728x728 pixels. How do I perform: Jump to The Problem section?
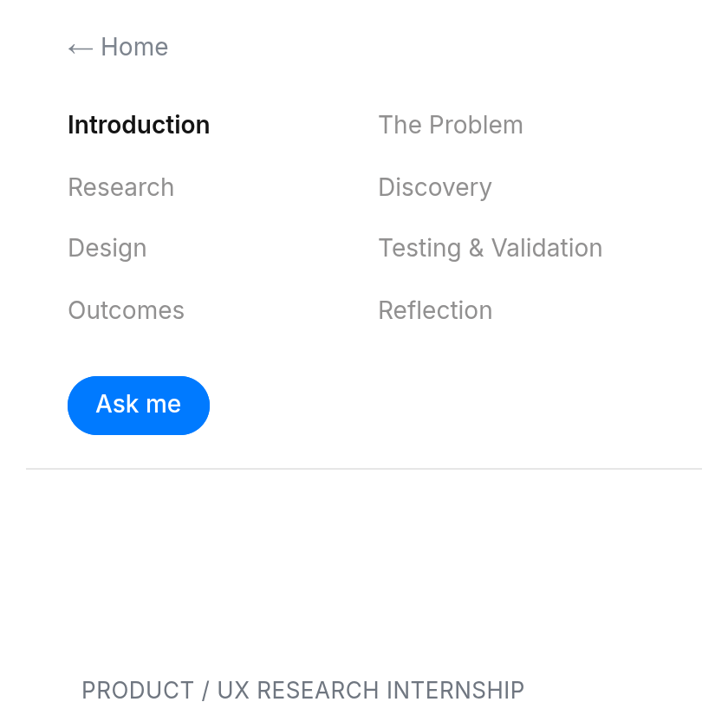[x=451, y=125]
